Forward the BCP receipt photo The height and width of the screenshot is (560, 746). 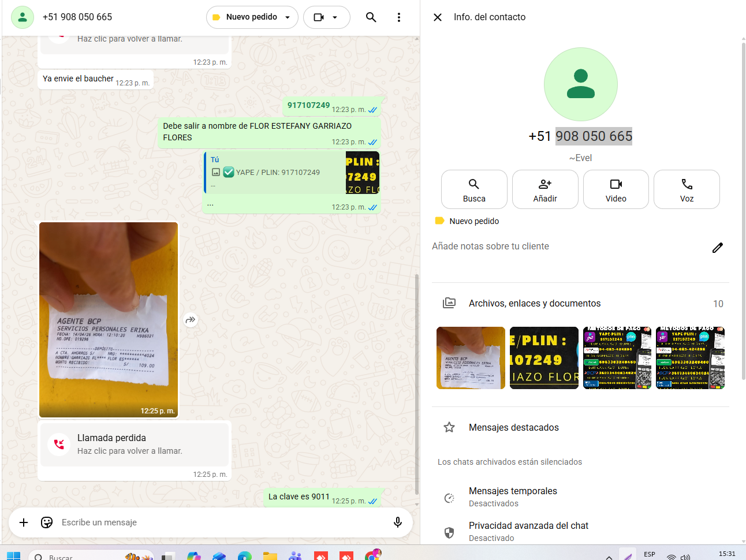191,320
